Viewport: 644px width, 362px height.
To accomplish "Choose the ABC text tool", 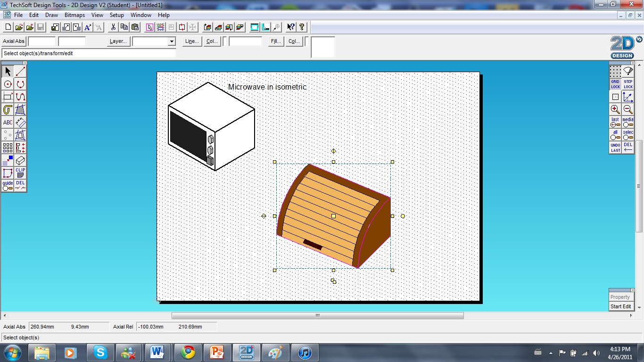I will coord(7,122).
